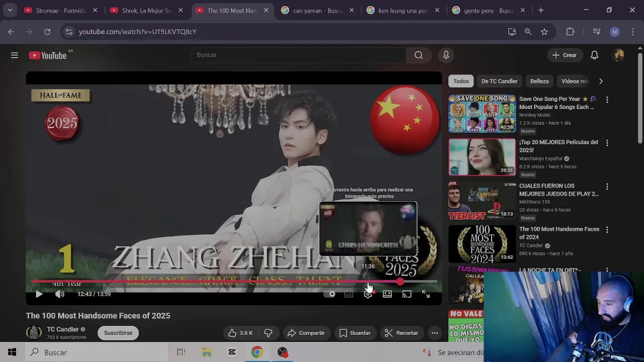Open TC Candler channel avatar
This screenshot has width=644, height=362.
click(x=34, y=333)
